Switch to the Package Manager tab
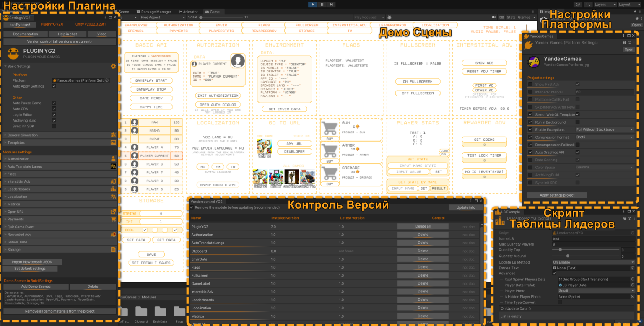The width and height of the screenshot is (644, 326). pos(155,12)
